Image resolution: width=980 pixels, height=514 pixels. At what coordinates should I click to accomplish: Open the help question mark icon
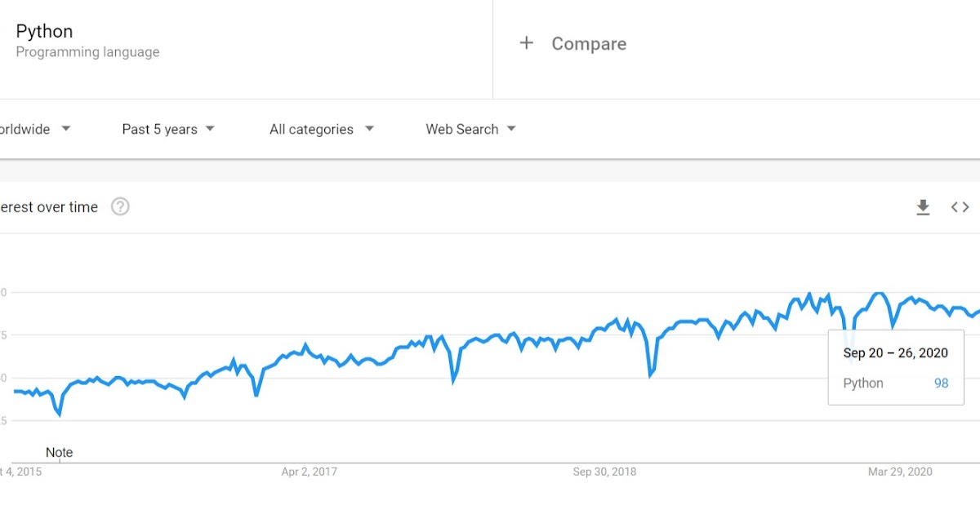(120, 207)
